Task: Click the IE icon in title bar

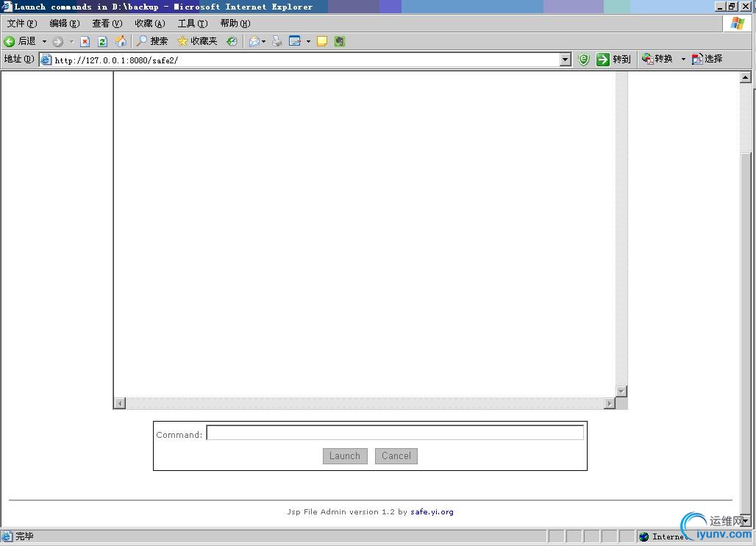Action: (7, 7)
